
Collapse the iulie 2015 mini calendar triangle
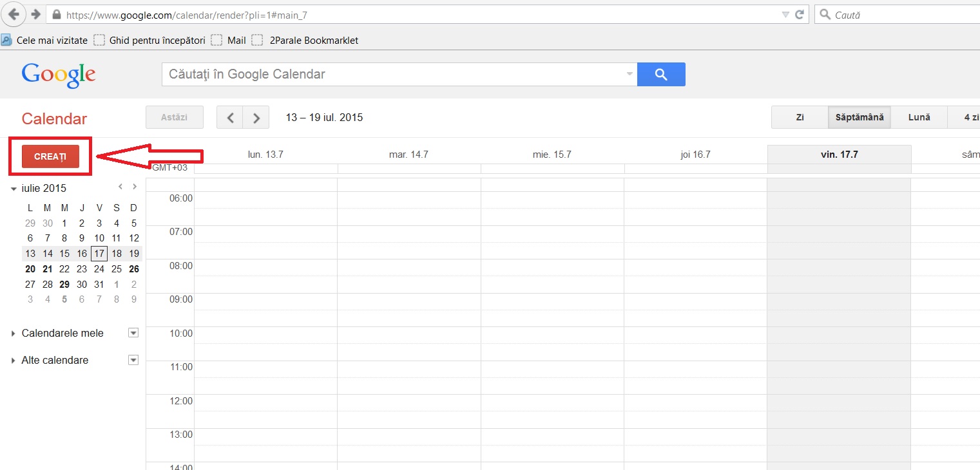pos(14,189)
